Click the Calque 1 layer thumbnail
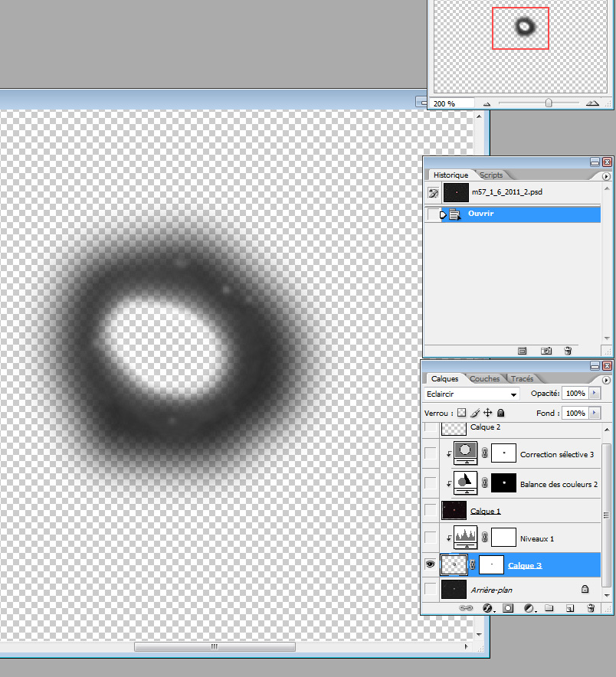616x677 pixels. pos(454,510)
